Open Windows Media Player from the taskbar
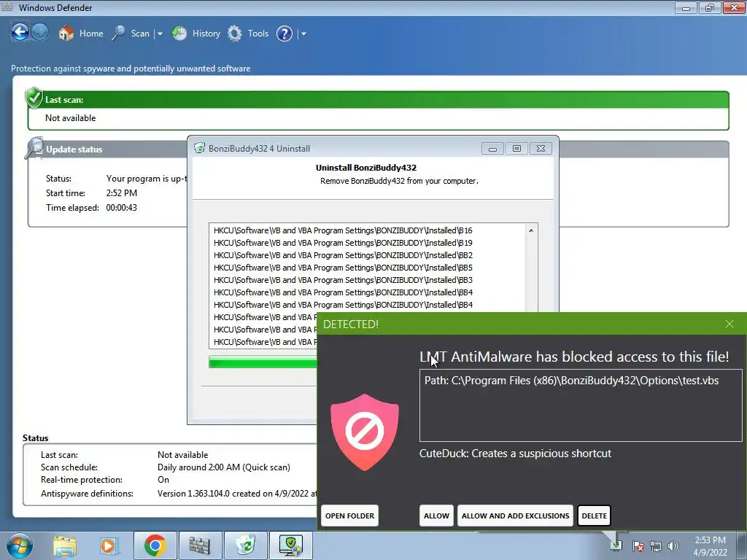 [x=109, y=545]
